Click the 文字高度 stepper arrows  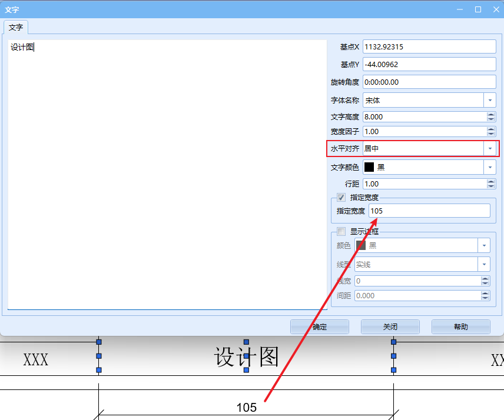pos(491,117)
